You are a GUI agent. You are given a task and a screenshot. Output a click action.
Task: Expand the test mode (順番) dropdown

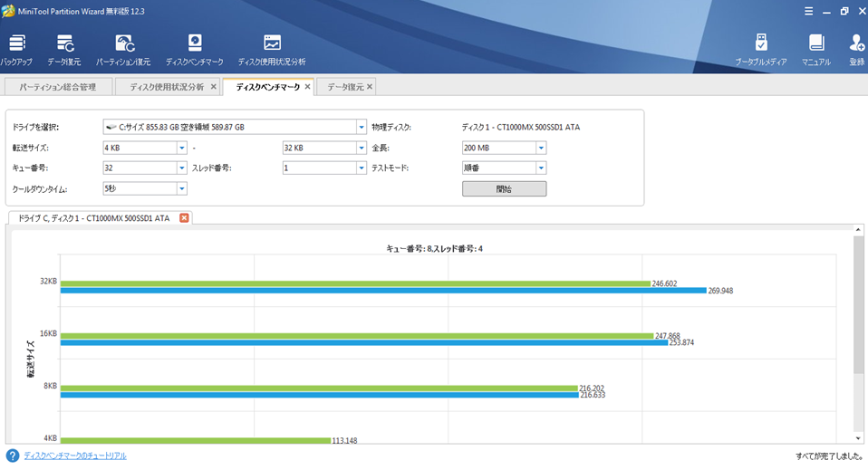coord(541,168)
